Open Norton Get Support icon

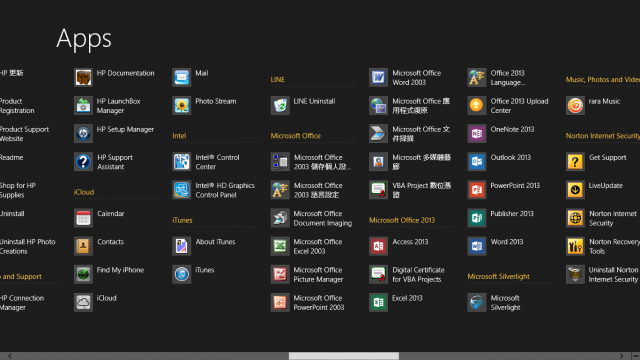575,162
